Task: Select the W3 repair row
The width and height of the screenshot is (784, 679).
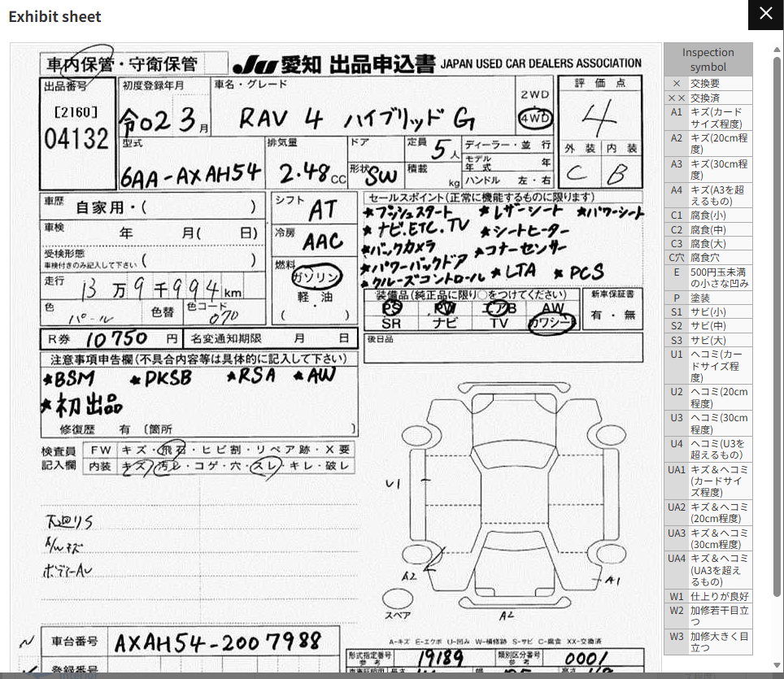Action: (708, 642)
